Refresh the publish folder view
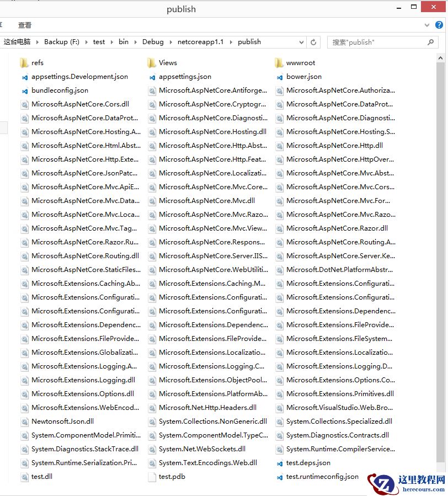 313,42
